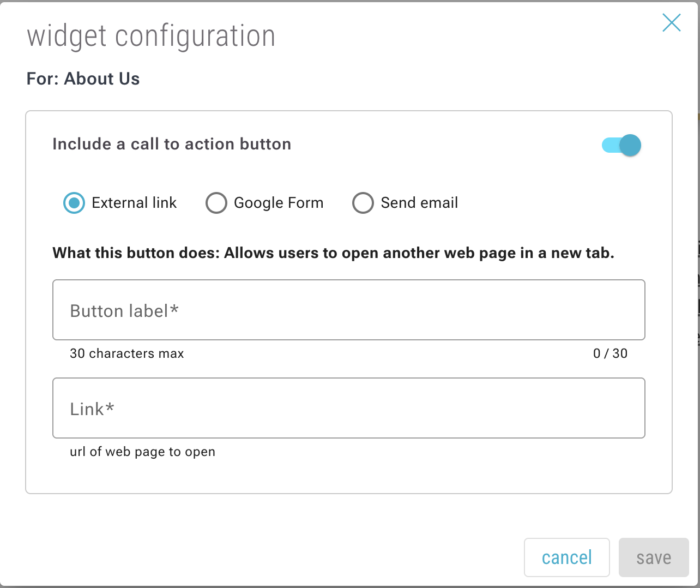
Task: Click the '0 / 30' character counter
Action: point(610,353)
